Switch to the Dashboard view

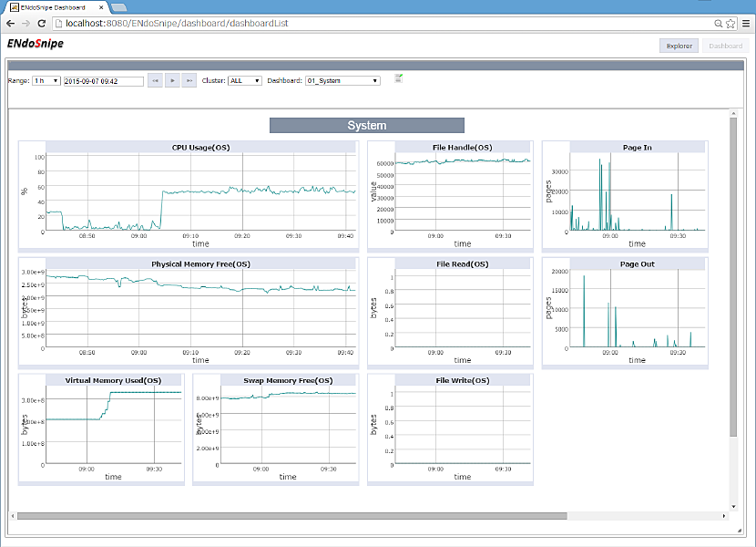725,46
